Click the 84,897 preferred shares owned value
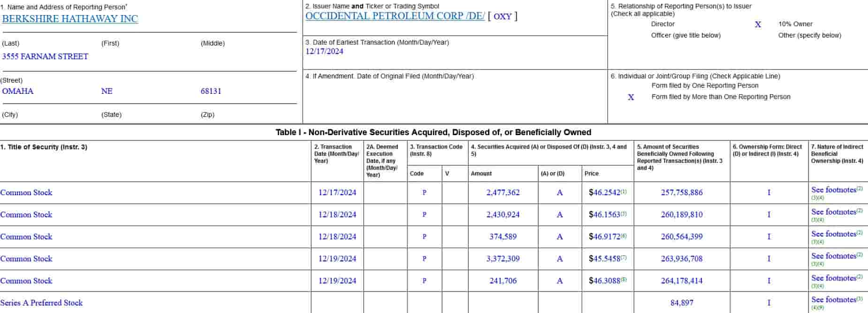This screenshot has height=313, width=868. coord(681,303)
